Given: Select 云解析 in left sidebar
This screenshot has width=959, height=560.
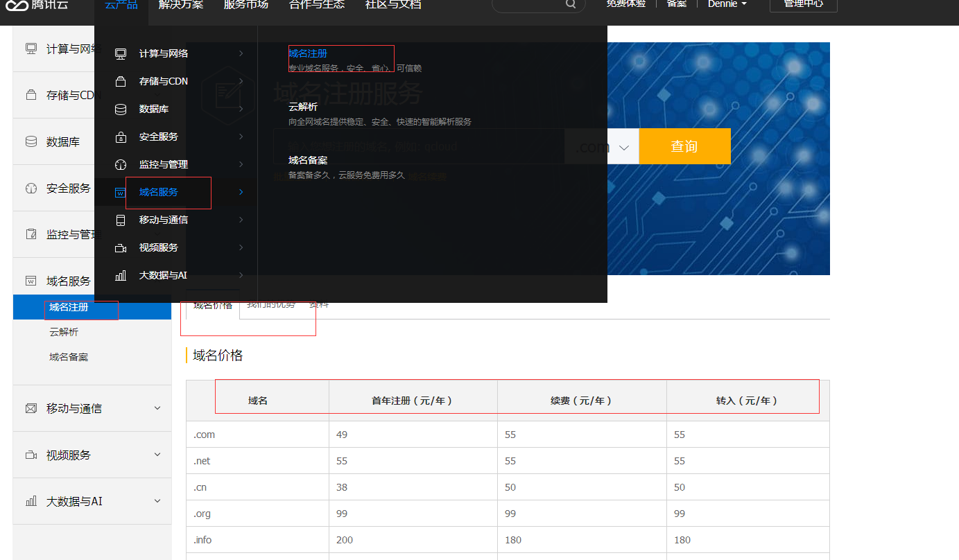Looking at the screenshot, I should [x=64, y=332].
